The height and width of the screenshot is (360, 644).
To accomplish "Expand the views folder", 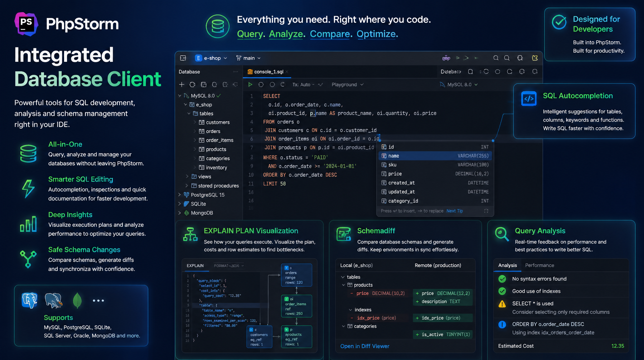I will 187,176.
